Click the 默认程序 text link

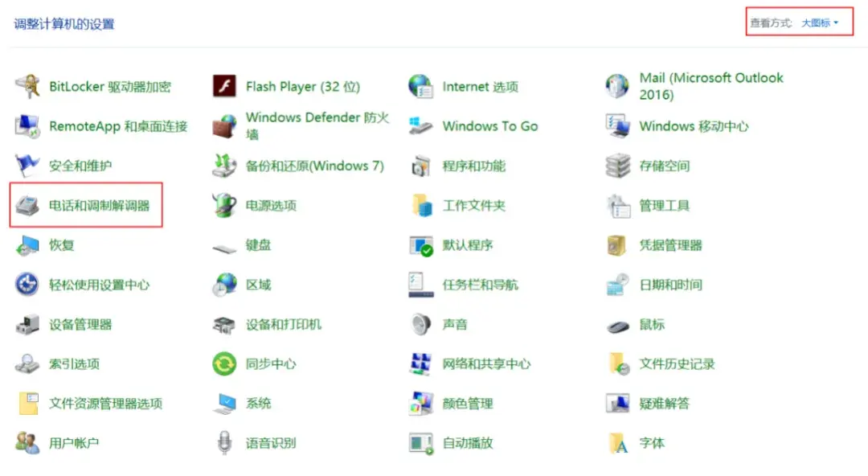point(468,245)
